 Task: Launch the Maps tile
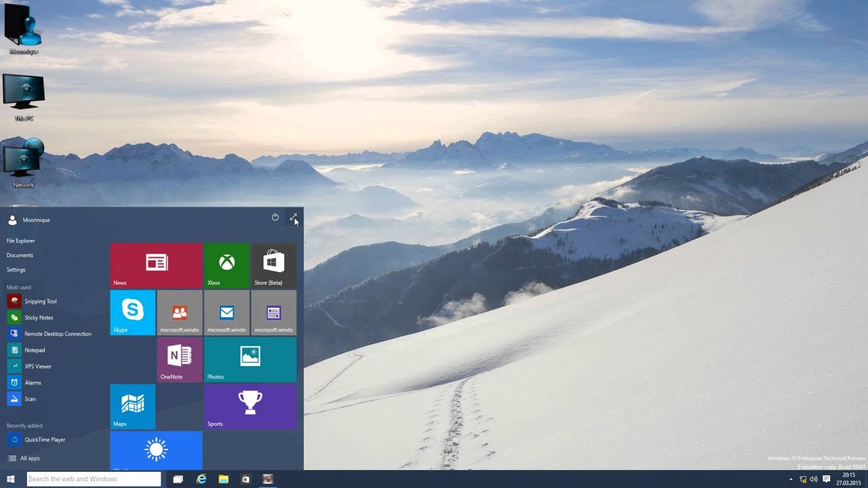coord(132,406)
